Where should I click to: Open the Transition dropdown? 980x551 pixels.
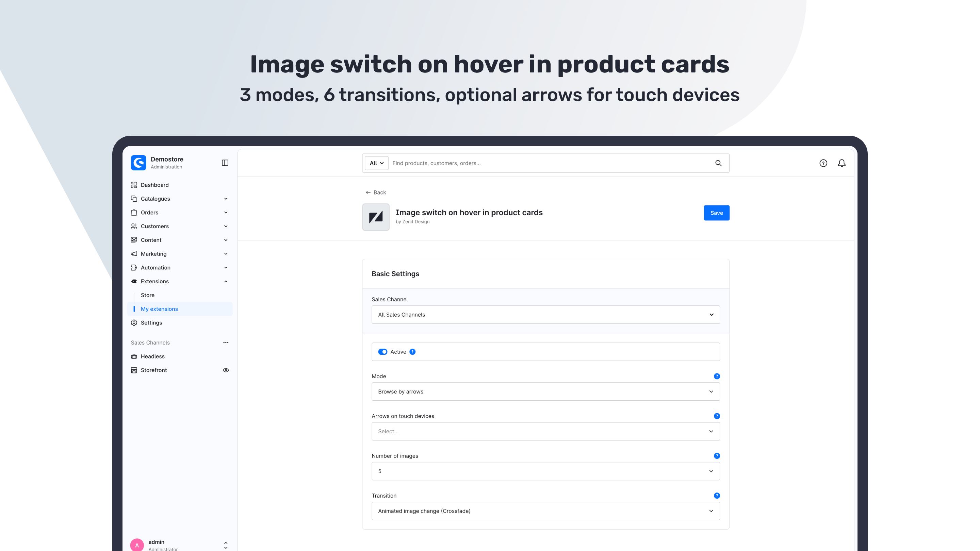point(545,511)
